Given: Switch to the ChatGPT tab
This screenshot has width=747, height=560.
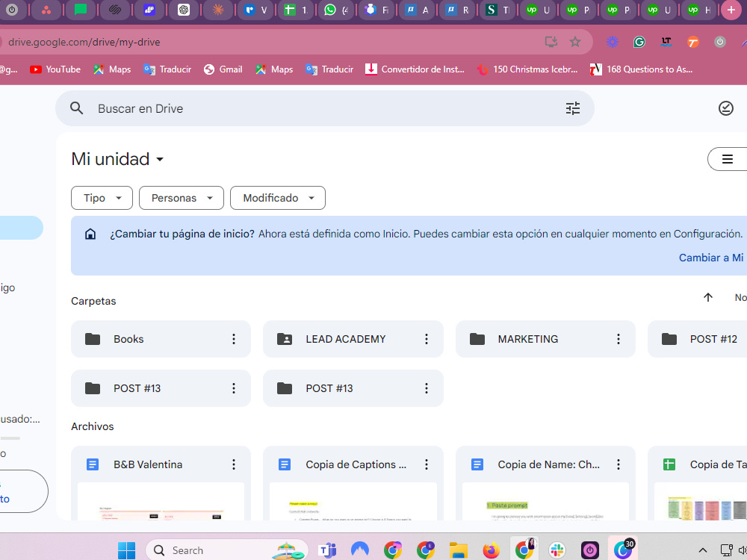Looking at the screenshot, I should pyautogui.click(x=184, y=10).
